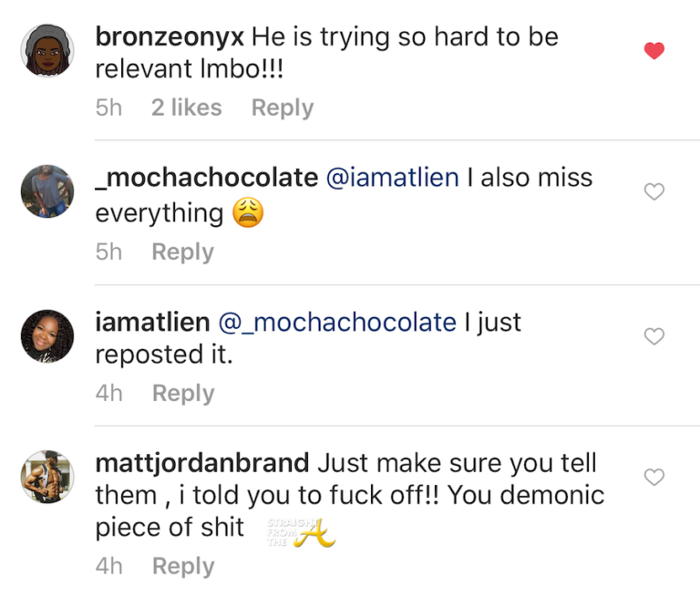
Task: Open bronzeonyx's profile picture
Action: pyautogui.click(x=46, y=51)
